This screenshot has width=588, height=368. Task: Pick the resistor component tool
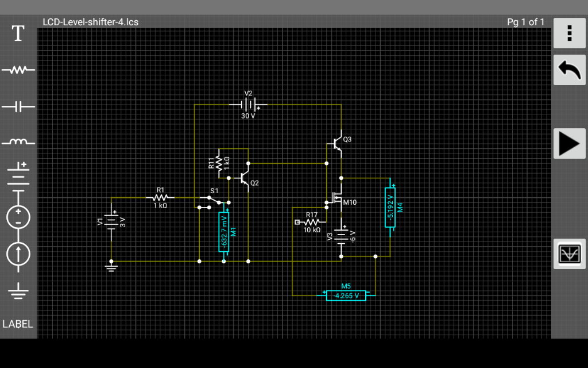coord(18,70)
